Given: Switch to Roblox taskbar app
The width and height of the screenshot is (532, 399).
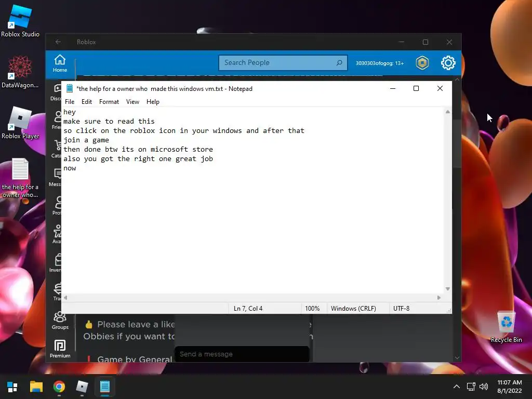Looking at the screenshot, I should 82,387.
